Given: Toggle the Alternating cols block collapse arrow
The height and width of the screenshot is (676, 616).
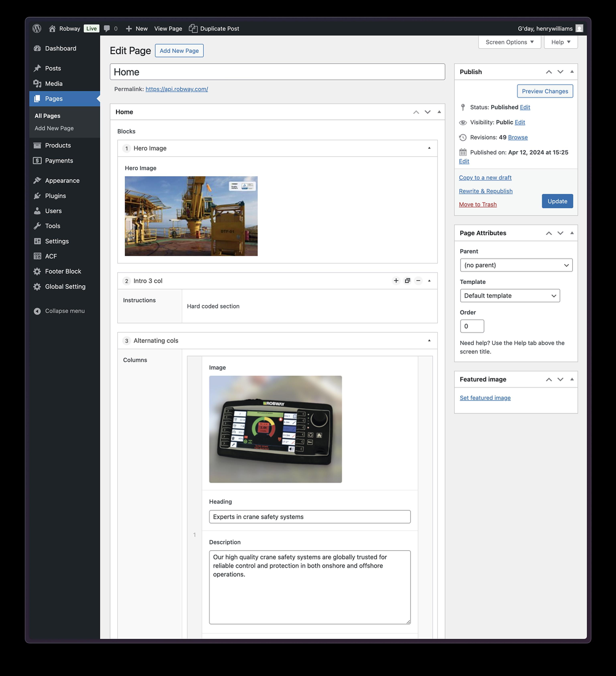Looking at the screenshot, I should click(x=429, y=341).
